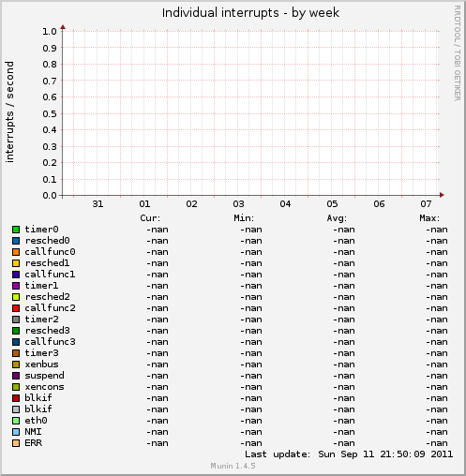
Task: Click the purple timer1 legend swatch
Action: pyautogui.click(x=16, y=286)
